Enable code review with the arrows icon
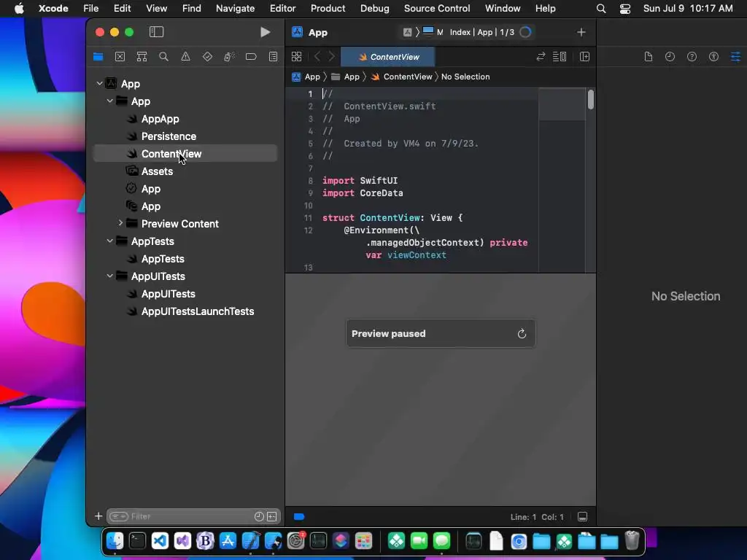The height and width of the screenshot is (560, 747). [541, 57]
